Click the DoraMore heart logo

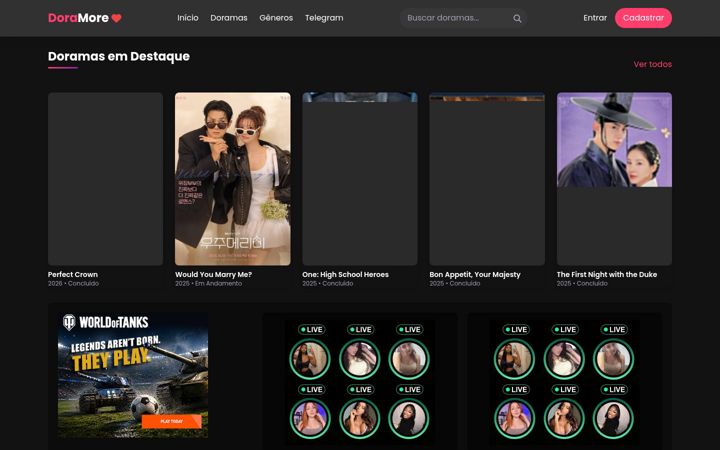coord(85,18)
